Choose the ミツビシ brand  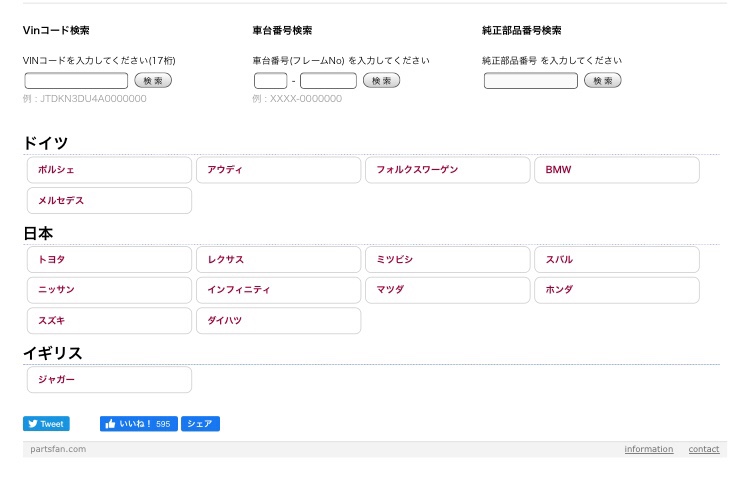pyautogui.click(x=448, y=260)
